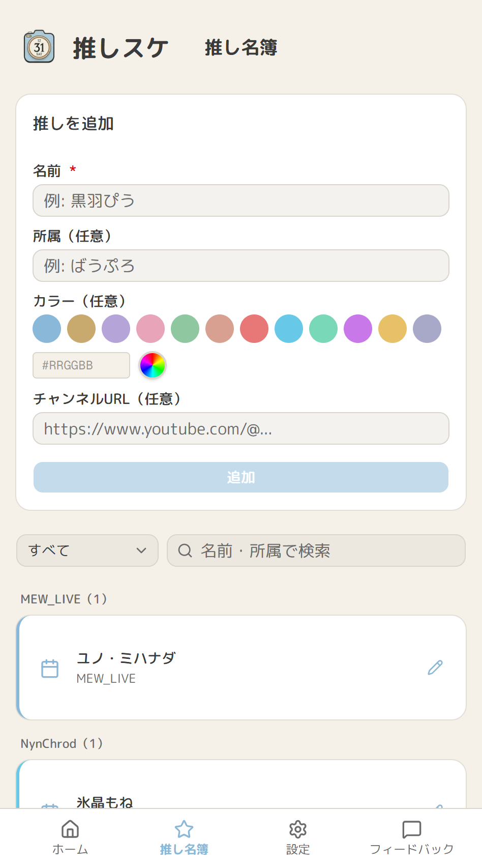Pick the purple color circle
This screenshot has height=868, width=482.
pyautogui.click(x=116, y=329)
